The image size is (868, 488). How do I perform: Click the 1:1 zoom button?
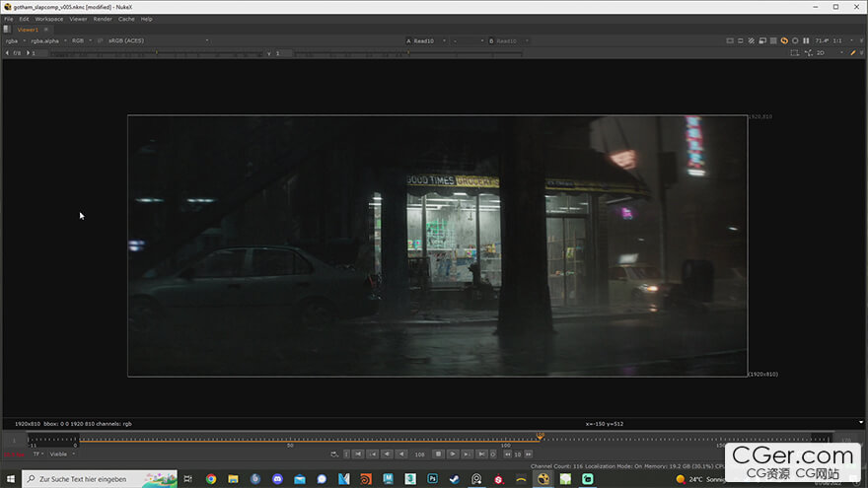837,40
